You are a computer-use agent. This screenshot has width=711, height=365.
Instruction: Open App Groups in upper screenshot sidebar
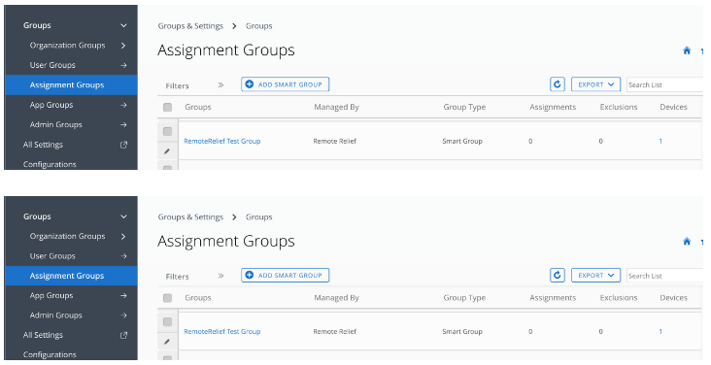pyautogui.click(x=51, y=105)
